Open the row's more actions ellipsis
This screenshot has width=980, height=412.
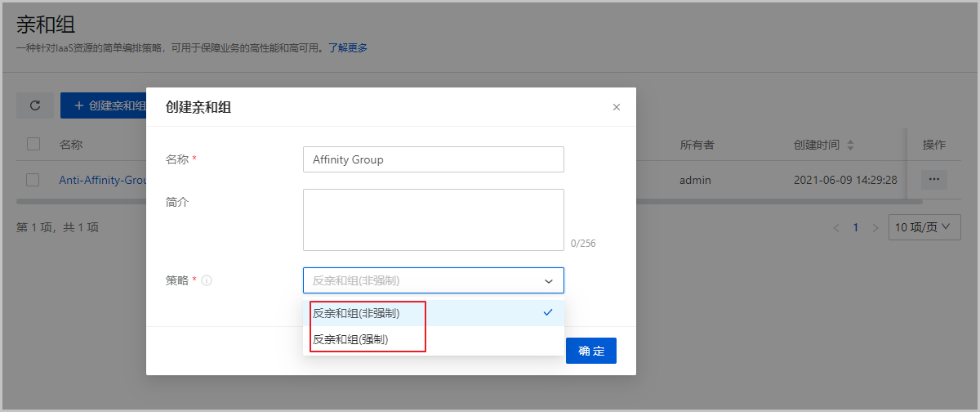tap(933, 180)
